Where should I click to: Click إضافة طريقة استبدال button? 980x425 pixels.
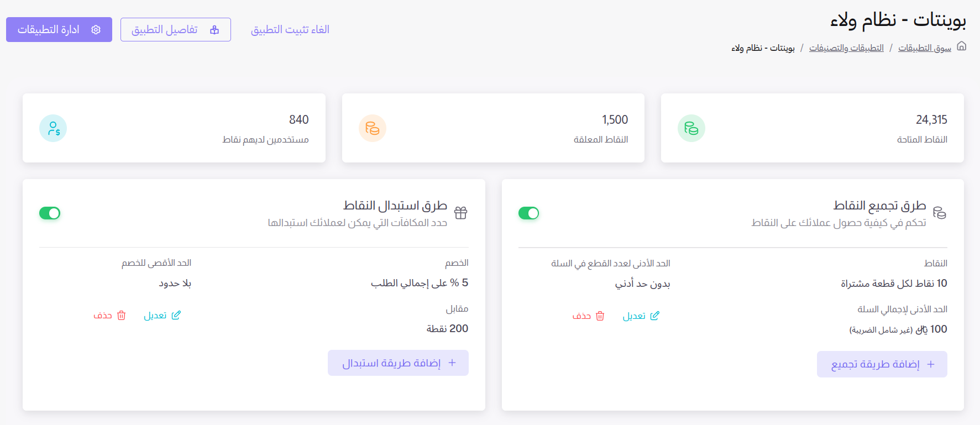point(398,363)
